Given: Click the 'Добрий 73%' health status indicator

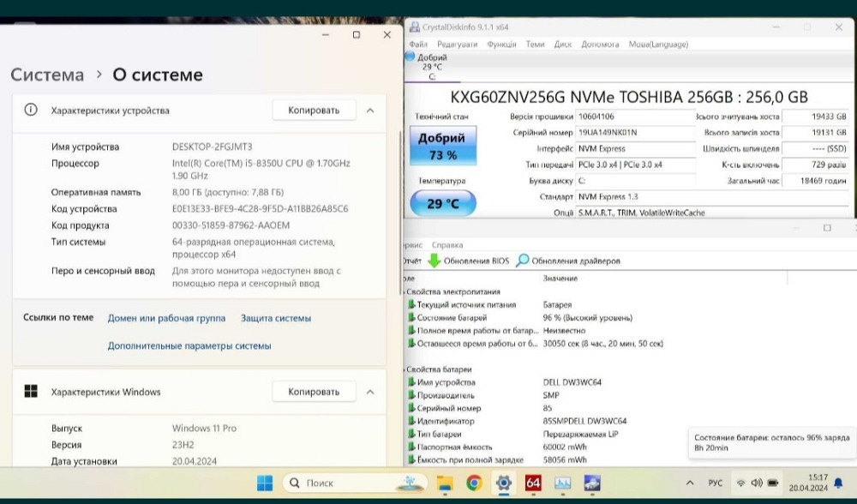Looking at the screenshot, I should [443, 145].
